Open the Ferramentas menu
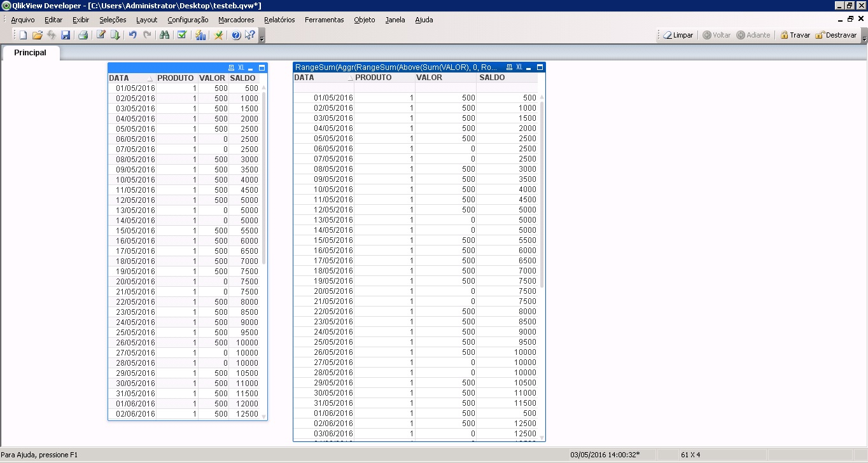Image resolution: width=868 pixels, height=463 pixels. tap(324, 20)
